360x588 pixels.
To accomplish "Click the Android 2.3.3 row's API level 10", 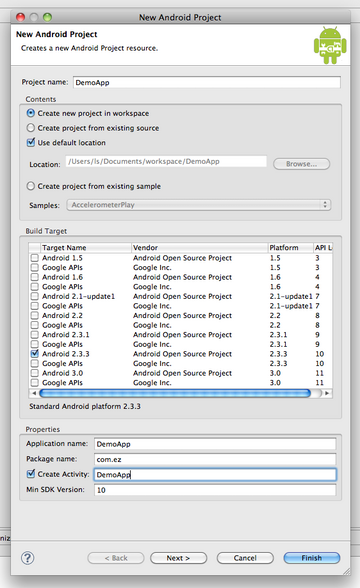I will [x=320, y=354].
